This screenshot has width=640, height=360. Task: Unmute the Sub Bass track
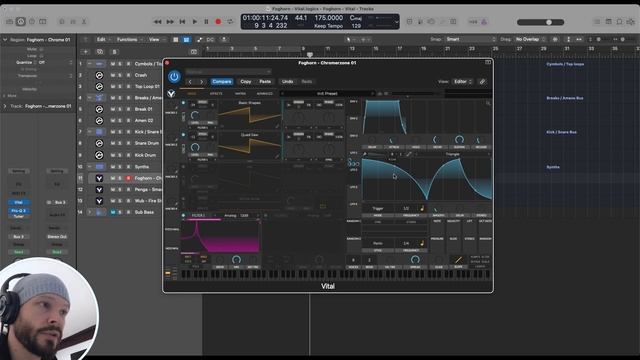click(113, 212)
